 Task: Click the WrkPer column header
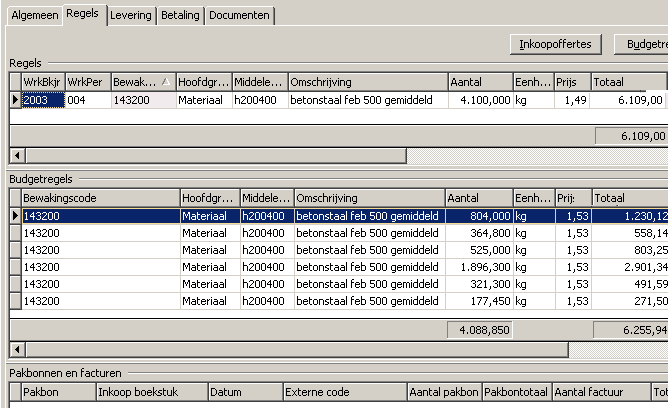[x=88, y=82]
